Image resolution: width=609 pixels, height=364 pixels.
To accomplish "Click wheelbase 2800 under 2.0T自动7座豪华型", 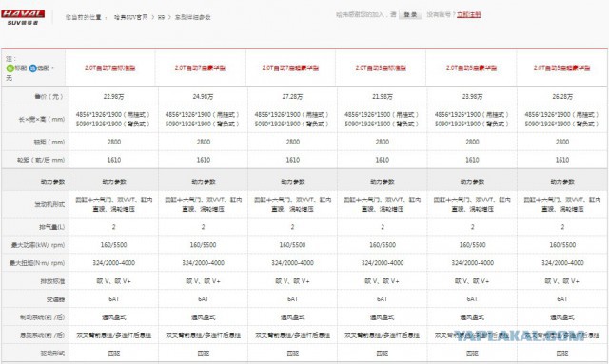I will (x=203, y=142).
